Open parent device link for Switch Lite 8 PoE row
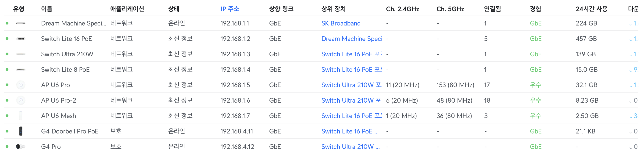644x158 pixels. pyautogui.click(x=352, y=70)
